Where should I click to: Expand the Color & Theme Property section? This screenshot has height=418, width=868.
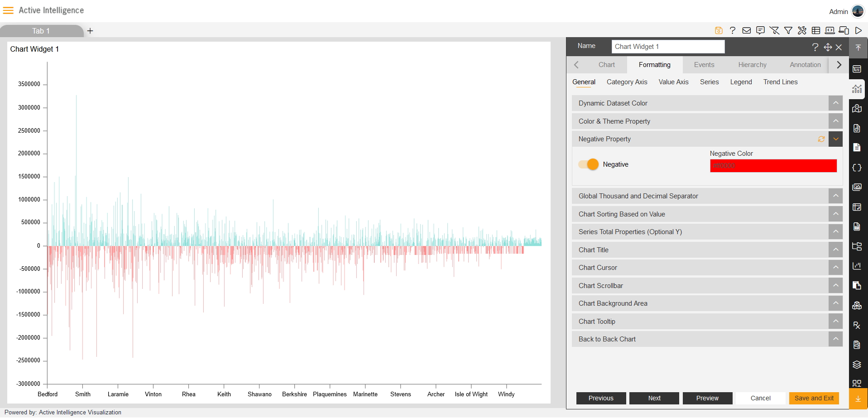[x=836, y=121]
